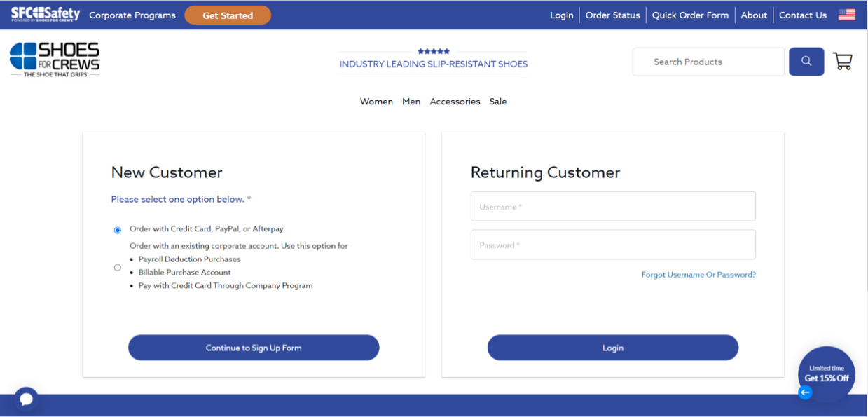Collapse promo with blue arrow icon
868x417 pixels.
[x=805, y=392]
